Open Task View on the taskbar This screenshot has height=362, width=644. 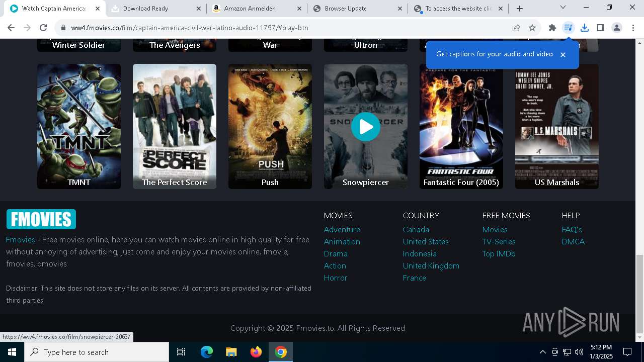(181, 352)
